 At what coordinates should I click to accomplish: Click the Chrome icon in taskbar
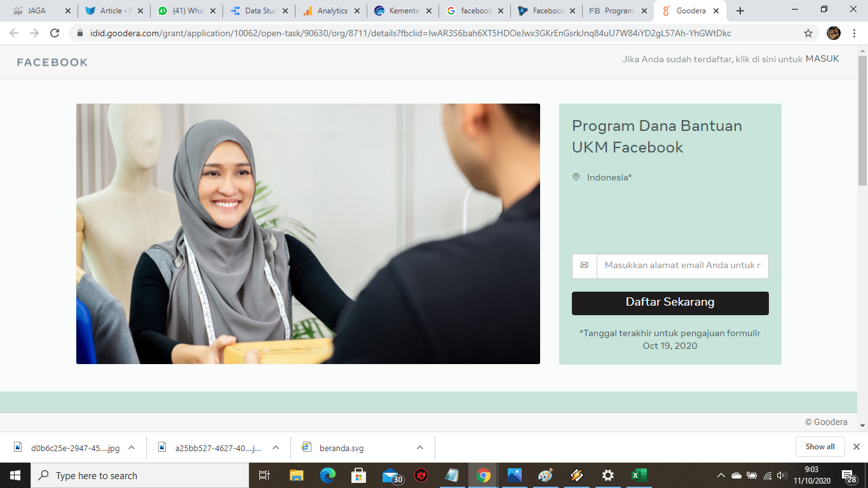(484, 475)
